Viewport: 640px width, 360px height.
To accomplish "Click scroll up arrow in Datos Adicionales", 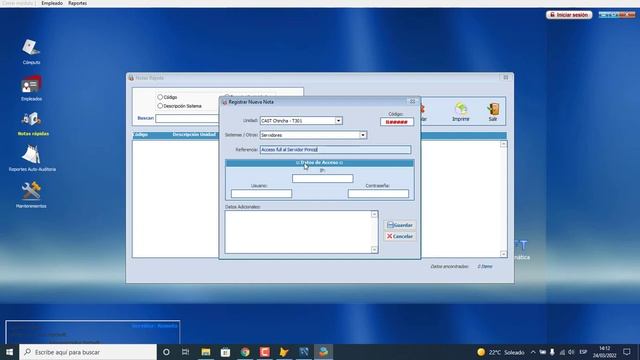I will (x=374, y=214).
